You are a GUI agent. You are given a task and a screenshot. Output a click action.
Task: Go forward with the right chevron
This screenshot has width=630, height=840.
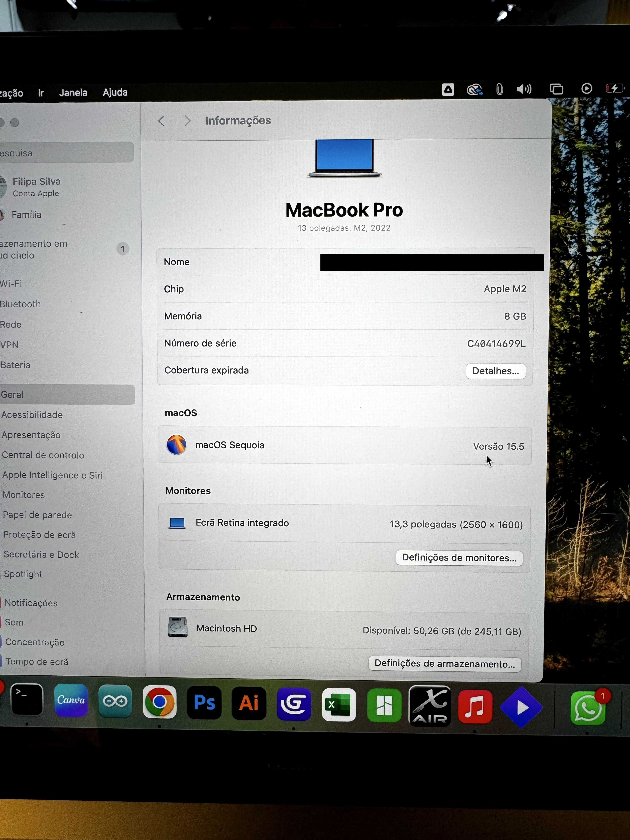point(187,121)
